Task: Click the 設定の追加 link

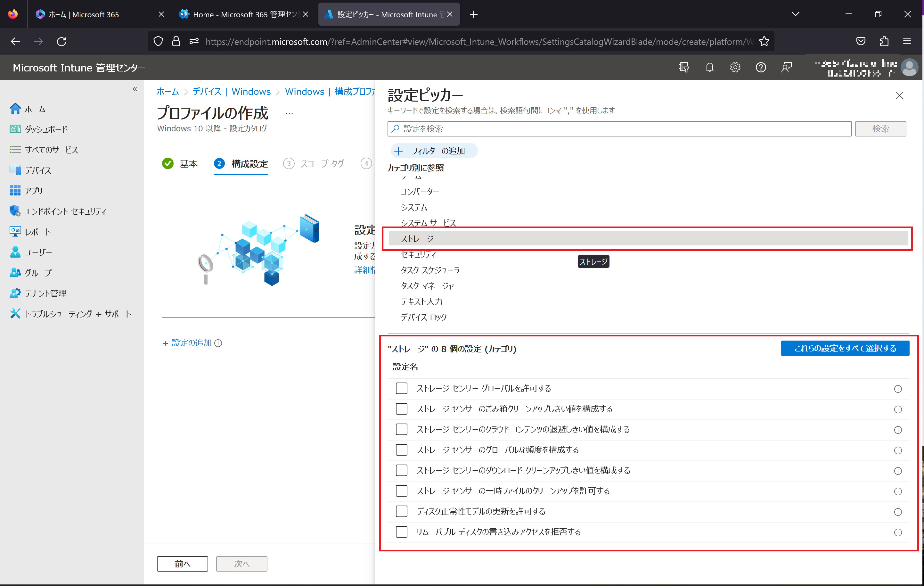Action: (187, 343)
